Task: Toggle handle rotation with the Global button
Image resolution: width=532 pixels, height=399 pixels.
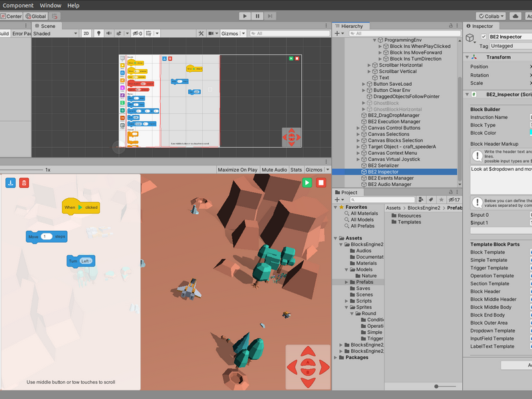Action: (x=36, y=16)
